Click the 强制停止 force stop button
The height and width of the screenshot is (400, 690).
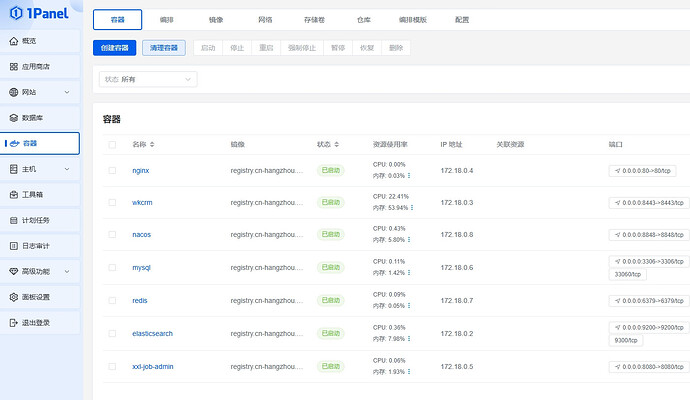pos(302,48)
